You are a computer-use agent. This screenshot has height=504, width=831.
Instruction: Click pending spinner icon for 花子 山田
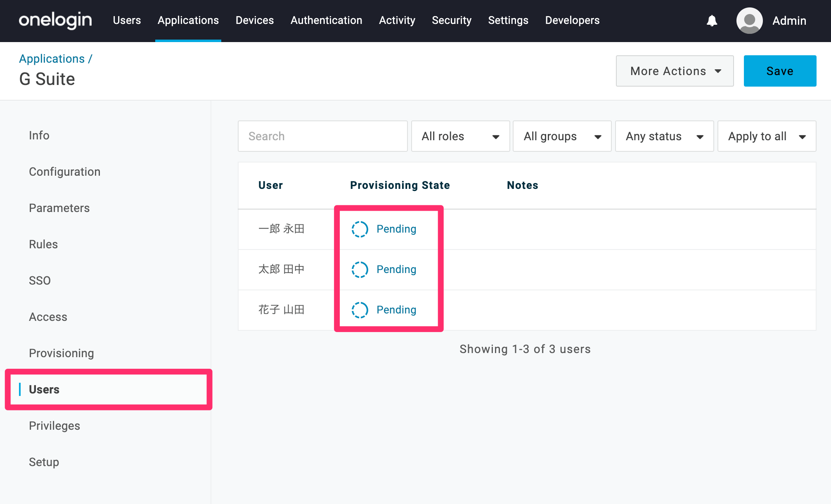tap(360, 310)
